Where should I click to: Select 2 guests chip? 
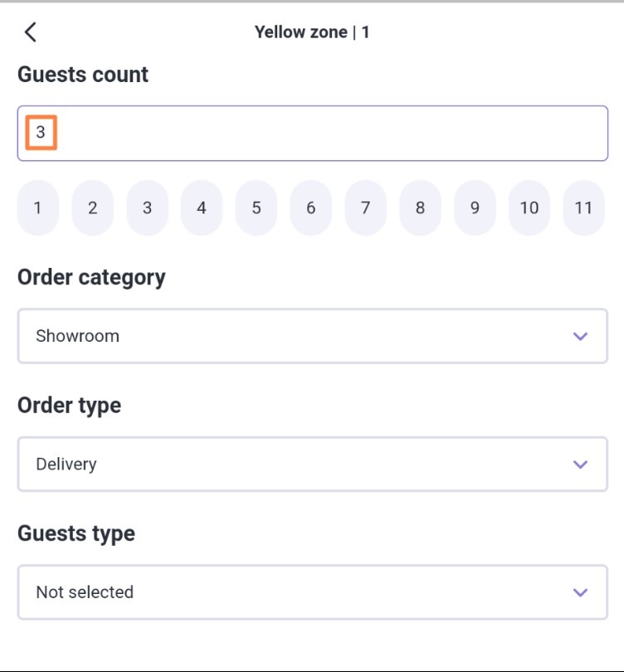[x=93, y=208]
